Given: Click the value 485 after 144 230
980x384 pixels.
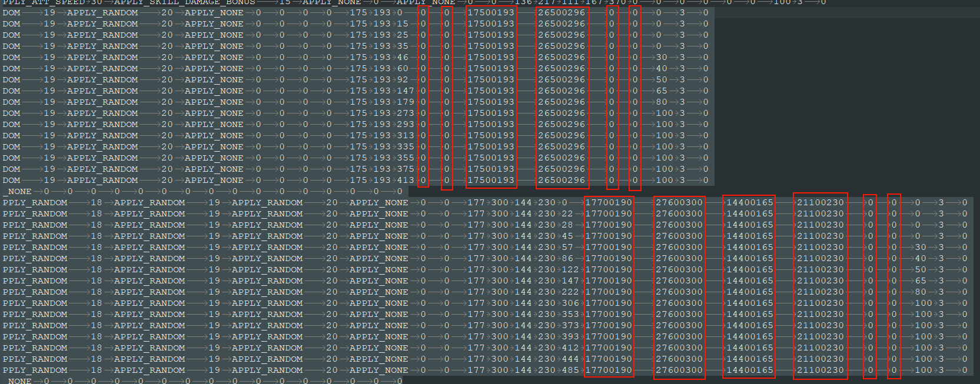Looking at the screenshot, I should [x=570, y=370].
